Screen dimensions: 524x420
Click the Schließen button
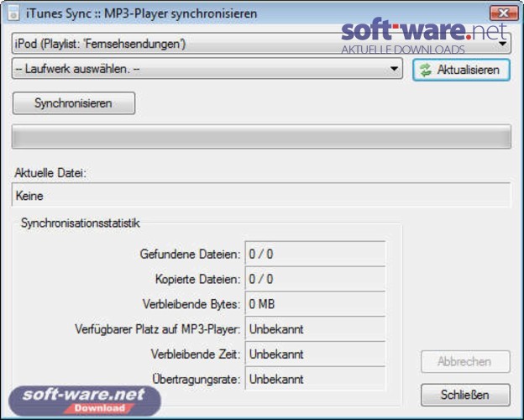[465, 395]
